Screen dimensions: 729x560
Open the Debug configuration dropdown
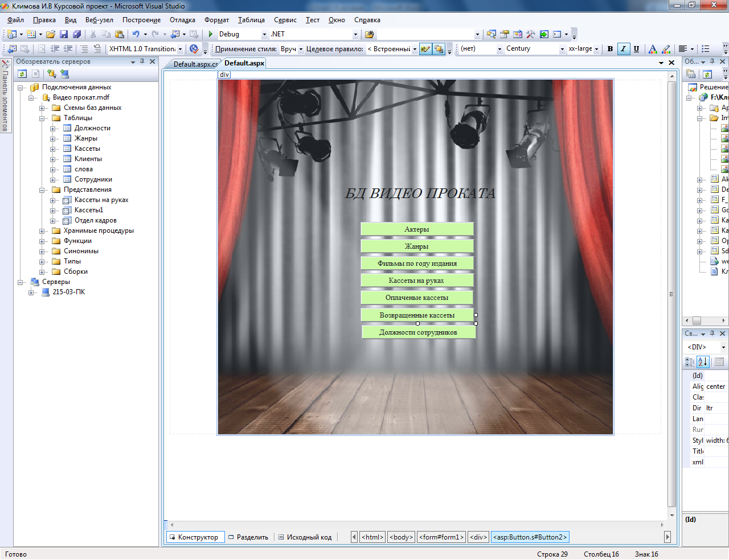pos(264,34)
